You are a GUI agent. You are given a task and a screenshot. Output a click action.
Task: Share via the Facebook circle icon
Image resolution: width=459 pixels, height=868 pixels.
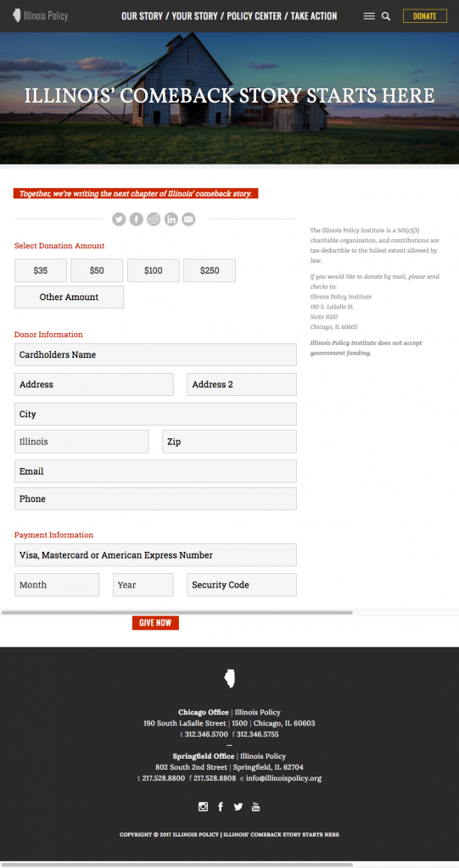pos(137,220)
